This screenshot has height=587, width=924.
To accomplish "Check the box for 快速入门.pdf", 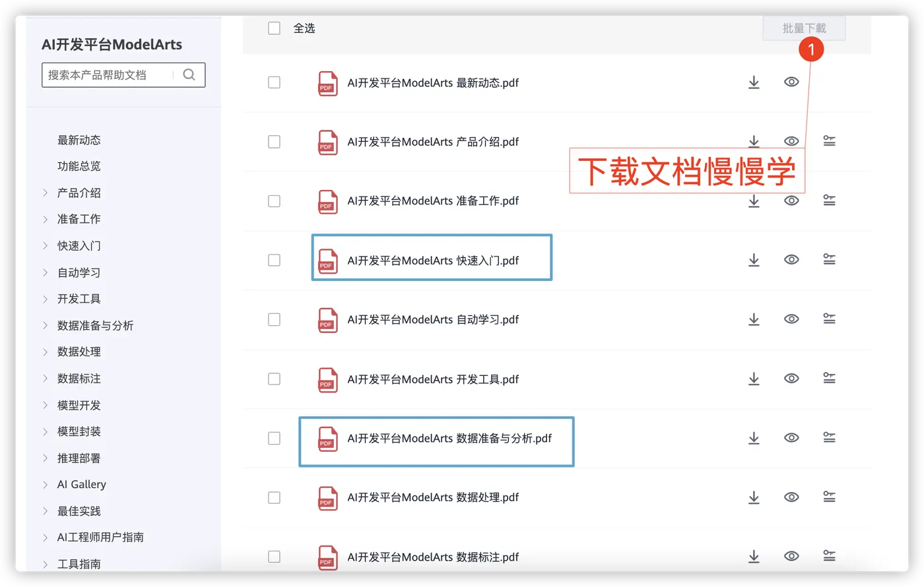I will tap(274, 261).
